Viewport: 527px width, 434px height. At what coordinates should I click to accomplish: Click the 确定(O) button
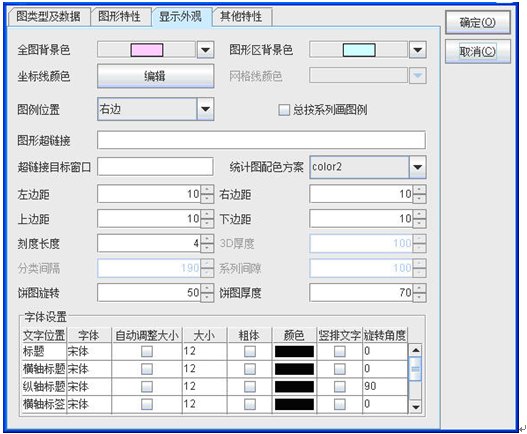tap(478, 23)
